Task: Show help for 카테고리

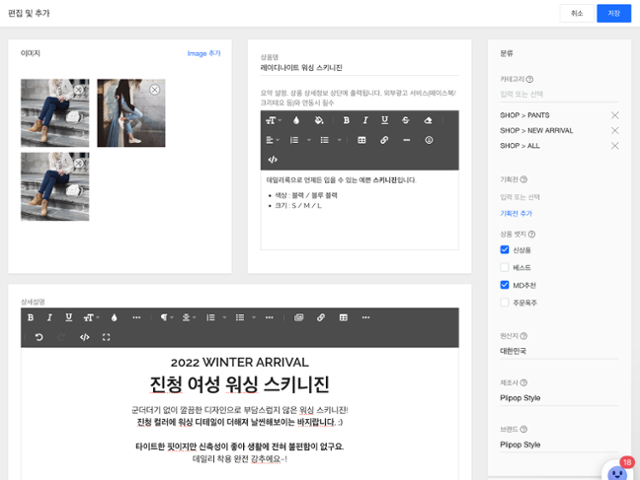Action: coord(530,79)
